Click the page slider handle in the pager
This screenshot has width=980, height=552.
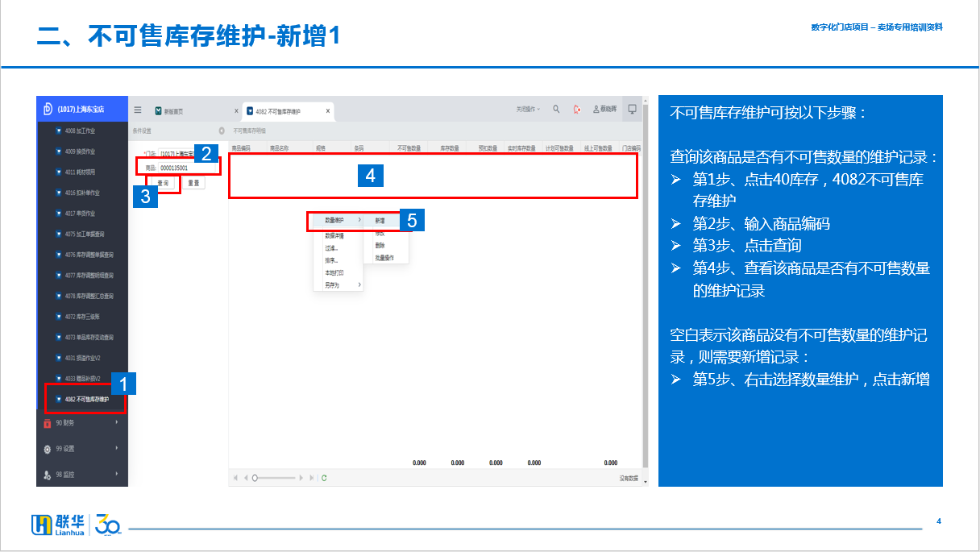click(255, 478)
